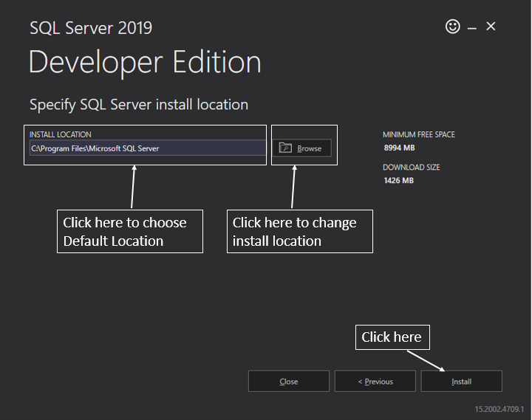Click the version number 15.2002.4709.1
The image size is (532, 420).
(x=499, y=409)
